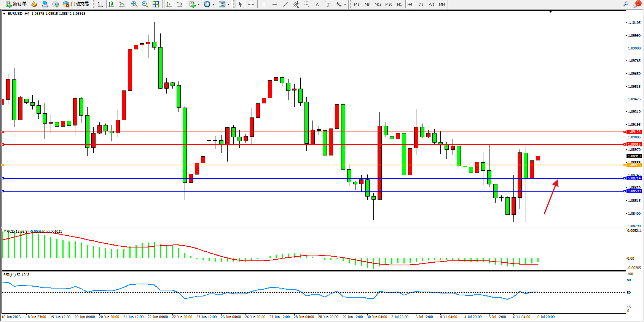Select the Trendline drawing tool

[x=285, y=4]
